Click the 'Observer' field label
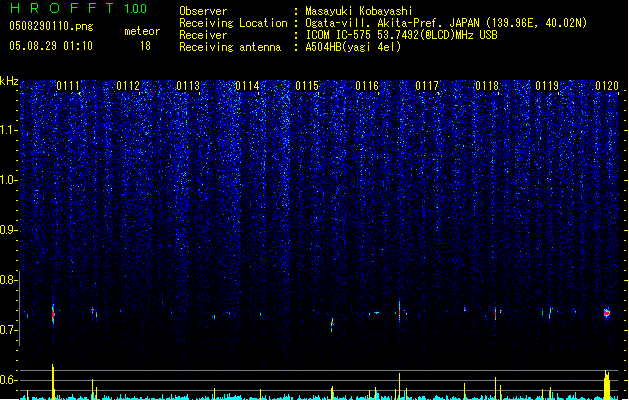 pos(203,11)
